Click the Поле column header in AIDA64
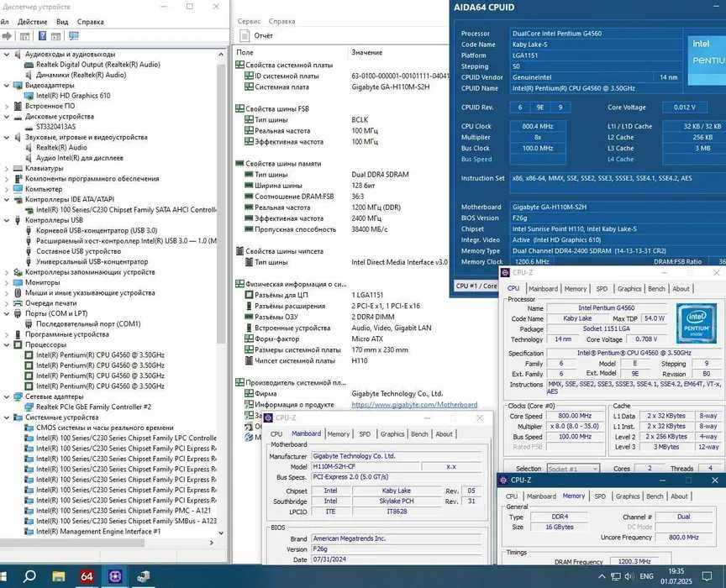This screenshot has width=726, height=588. [x=245, y=52]
